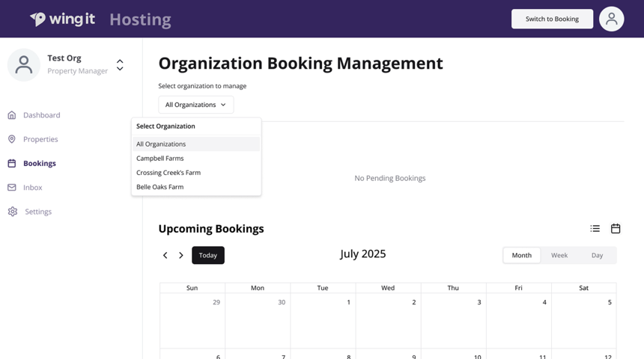Click calendar cell for June 30

pos(258,321)
